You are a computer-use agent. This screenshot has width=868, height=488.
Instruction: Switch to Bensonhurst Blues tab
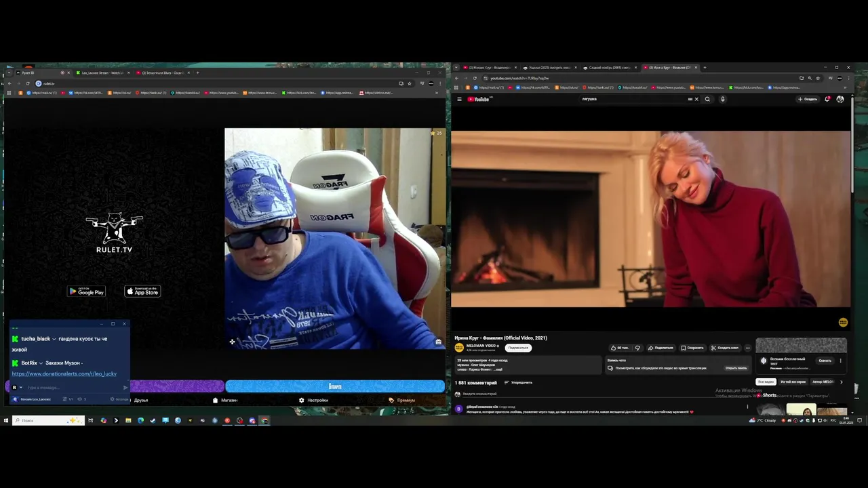click(x=163, y=73)
